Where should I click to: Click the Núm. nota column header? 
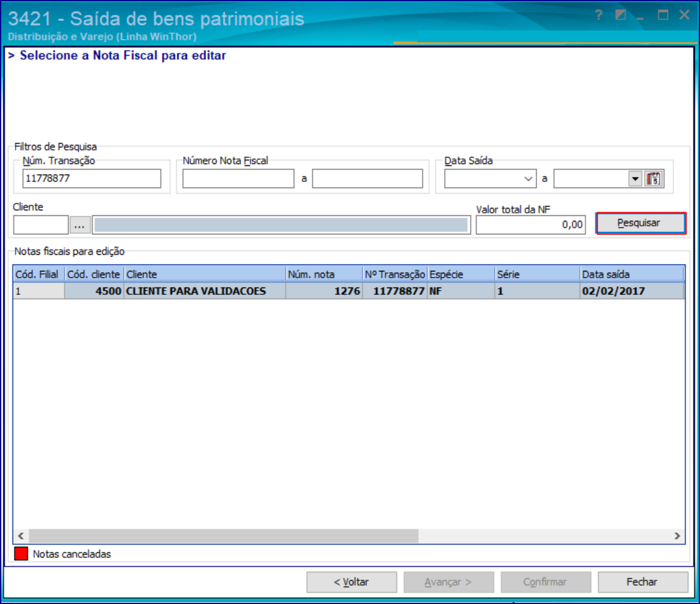pyautogui.click(x=324, y=275)
